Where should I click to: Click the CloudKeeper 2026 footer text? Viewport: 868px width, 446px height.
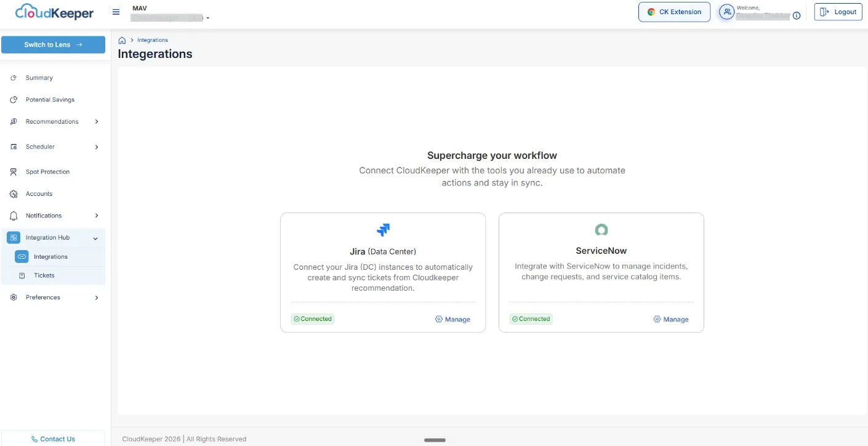[184, 439]
